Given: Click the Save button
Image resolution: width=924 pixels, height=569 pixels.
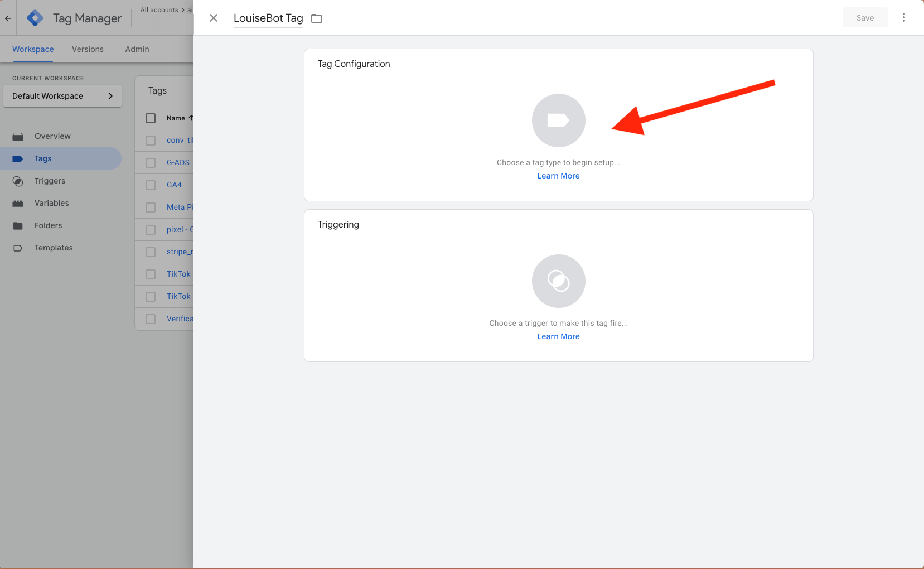Looking at the screenshot, I should coord(865,18).
